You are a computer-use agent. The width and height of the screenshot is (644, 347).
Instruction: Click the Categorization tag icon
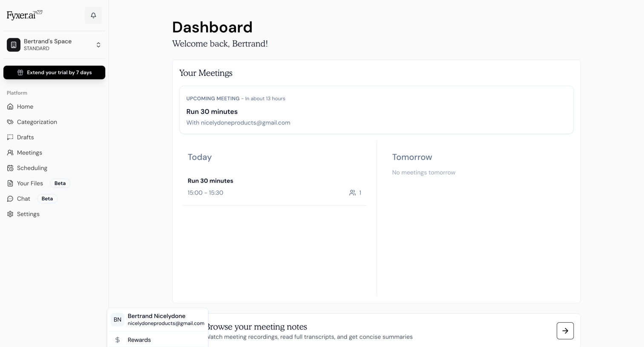pos(10,122)
